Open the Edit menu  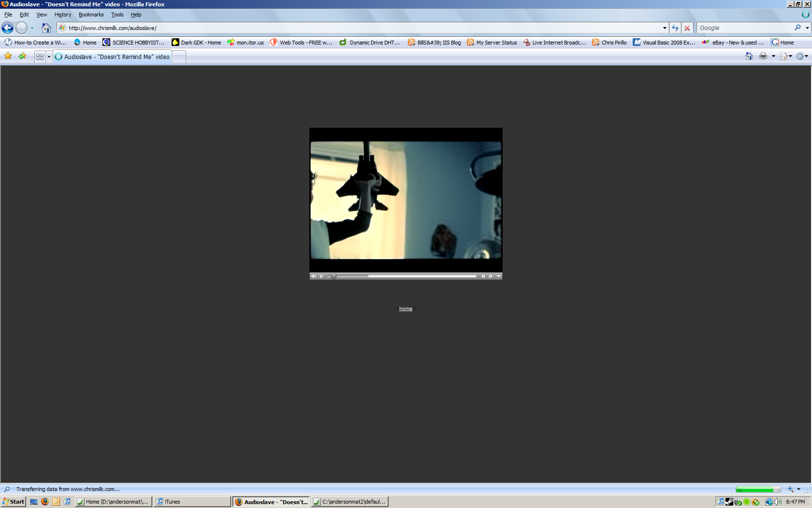click(x=24, y=15)
